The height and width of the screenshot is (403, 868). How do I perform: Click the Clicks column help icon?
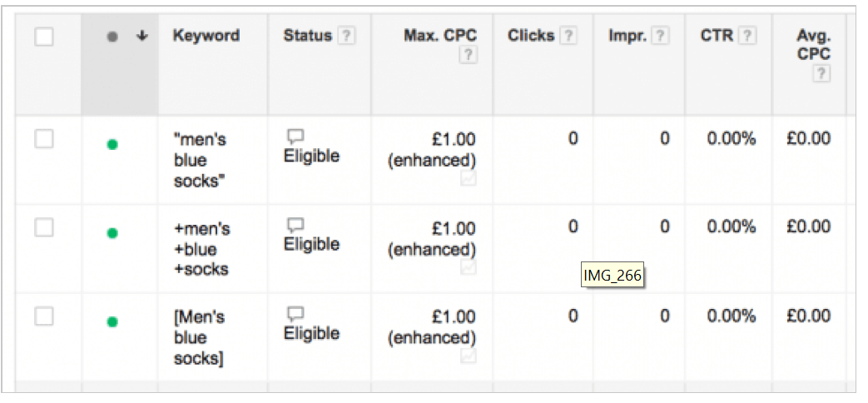coord(568,37)
